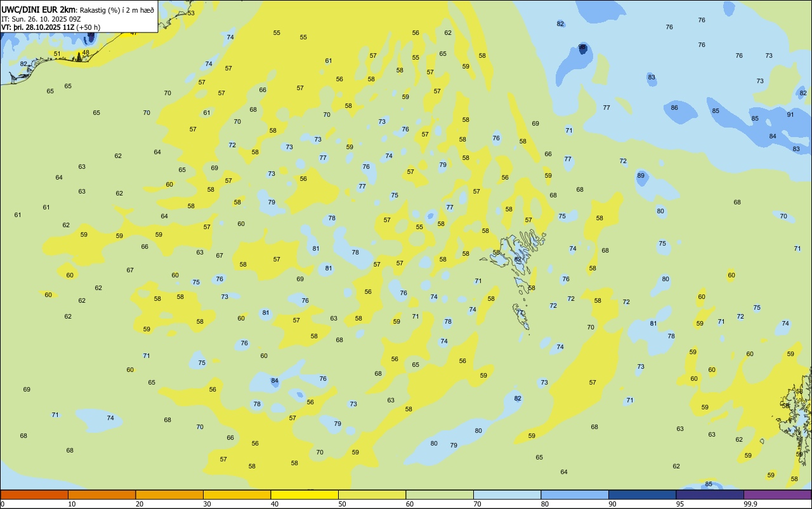Click the purple legend segment above 99.9
This screenshot has height=509, width=812.
tap(777, 494)
